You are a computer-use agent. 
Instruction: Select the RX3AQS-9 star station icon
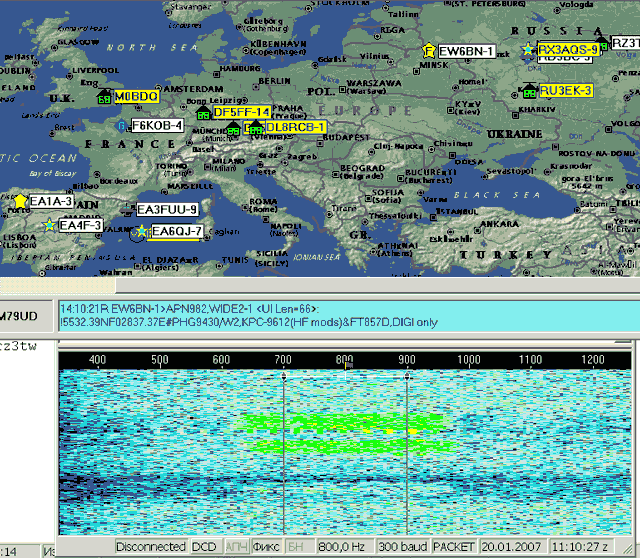coord(528,49)
